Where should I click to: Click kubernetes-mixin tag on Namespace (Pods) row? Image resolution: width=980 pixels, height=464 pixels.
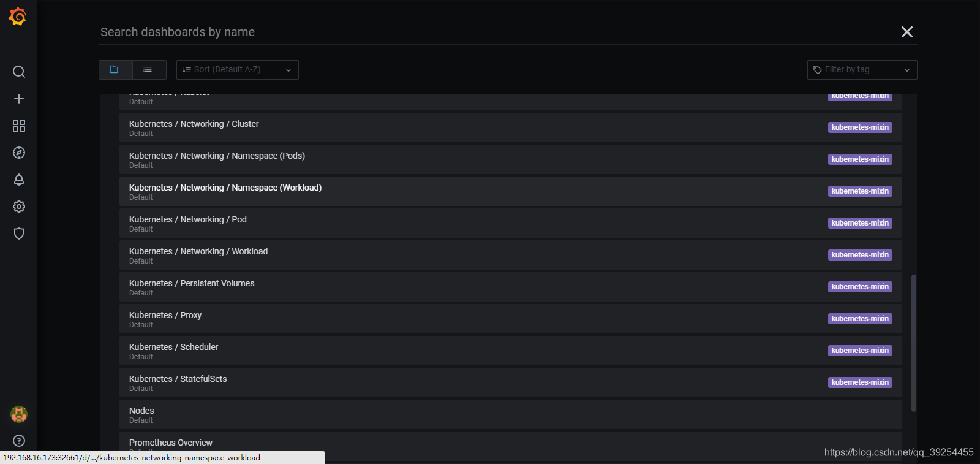click(860, 159)
